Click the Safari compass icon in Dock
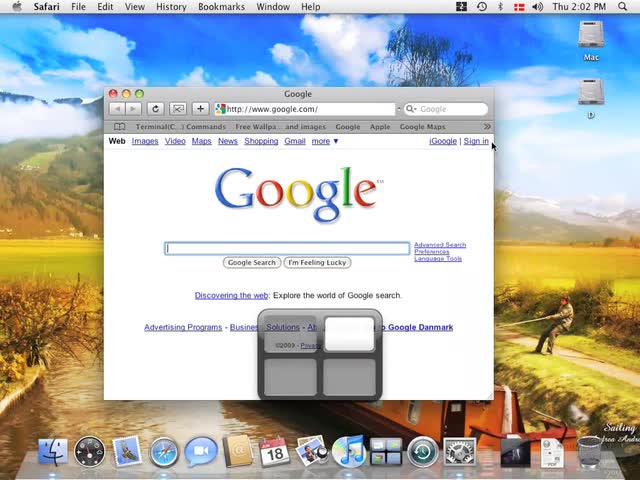The height and width of the screenshot is (480, 640). pos(164,452)
